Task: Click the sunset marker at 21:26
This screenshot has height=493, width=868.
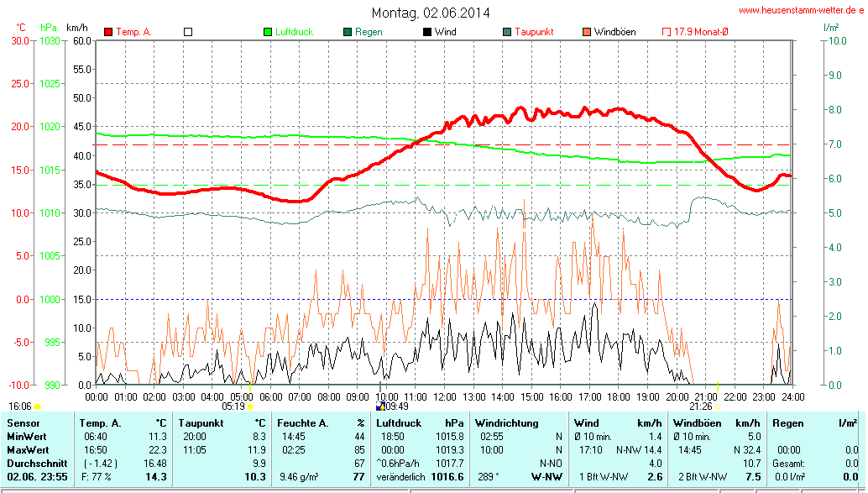Action: 717,406
